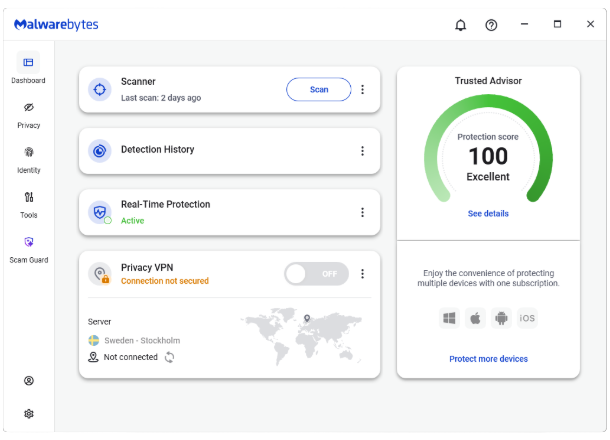Click the Protect more devices link

(488, 359)
